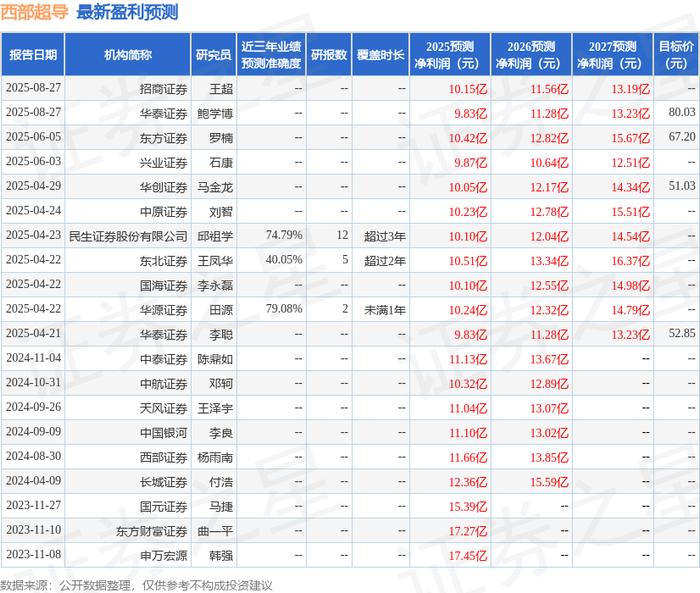Click researcher 鲍学博 cell
This screenshot has height=593, width=700.
pos(215,113)
